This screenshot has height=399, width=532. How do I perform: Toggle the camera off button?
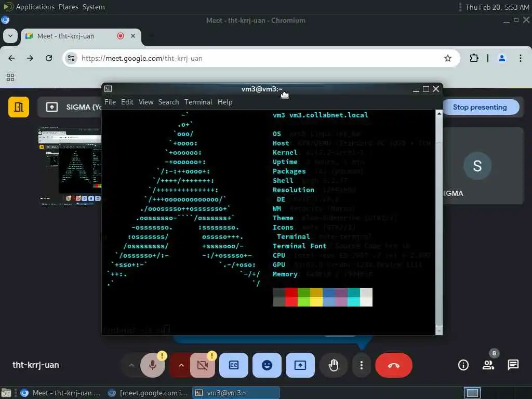tap(203, 365)
